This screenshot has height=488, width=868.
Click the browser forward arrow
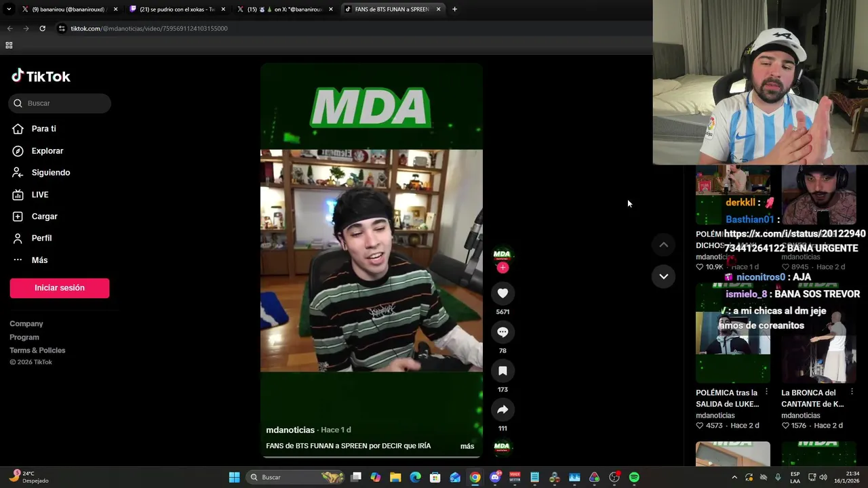click(x=26, y=28)
